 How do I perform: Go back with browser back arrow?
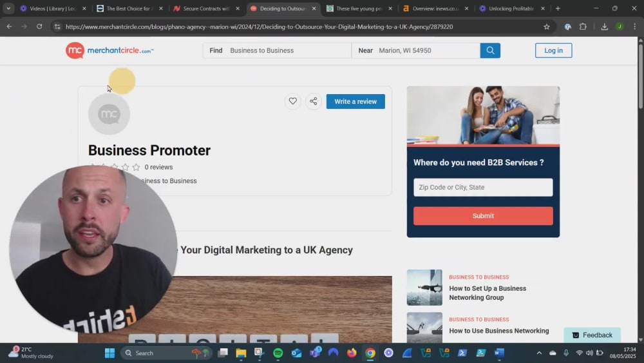point(9,26)
